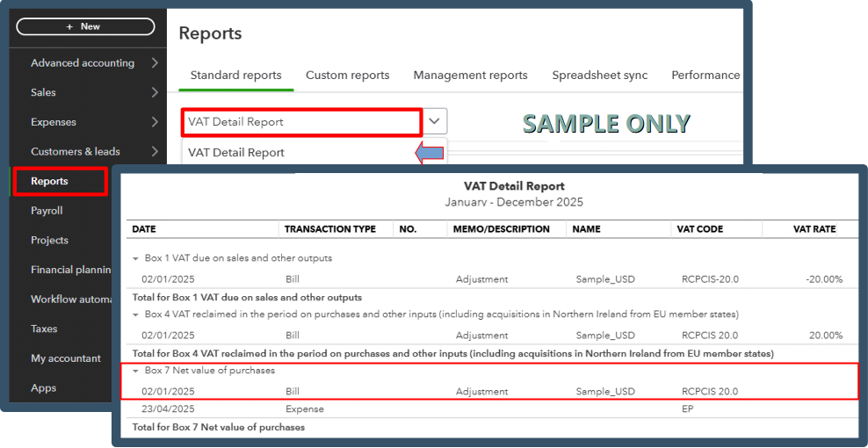Collapse the Box 7 Net value section
868x448 pixels.
click(x=136, y=371)
